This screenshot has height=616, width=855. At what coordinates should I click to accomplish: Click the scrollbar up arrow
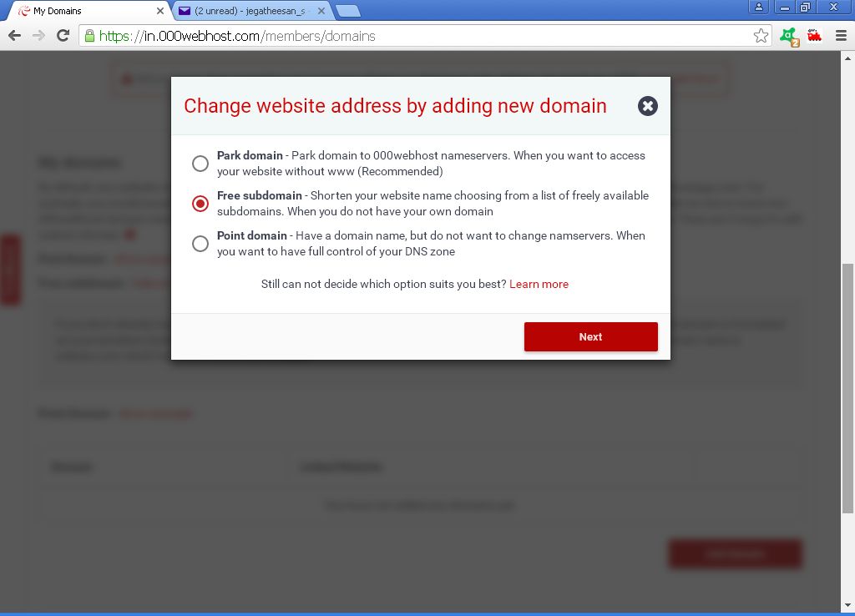847,58
